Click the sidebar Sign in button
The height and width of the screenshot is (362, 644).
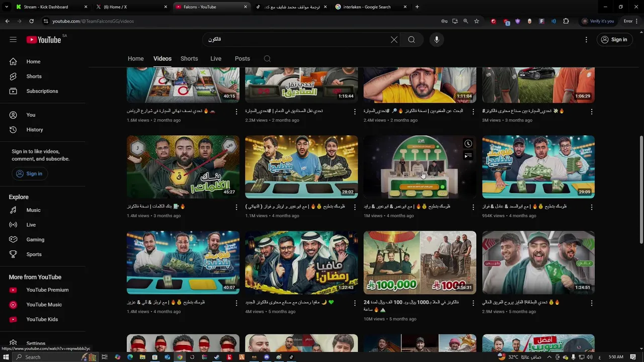[29, 173]
